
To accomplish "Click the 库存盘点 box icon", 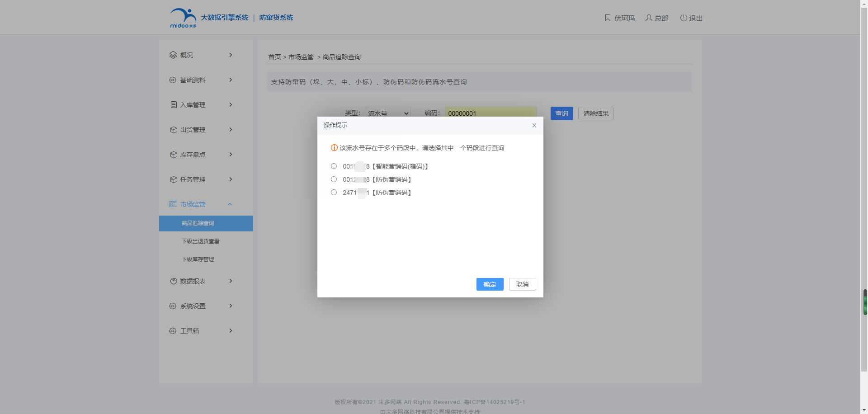I will [x=174, y=155].
